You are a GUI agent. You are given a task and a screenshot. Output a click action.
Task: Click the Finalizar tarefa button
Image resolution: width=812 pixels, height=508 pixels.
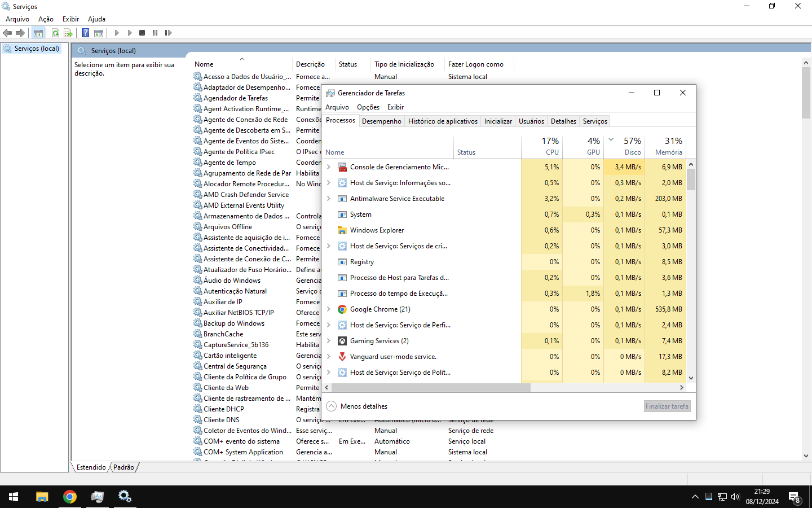(667, 406)
